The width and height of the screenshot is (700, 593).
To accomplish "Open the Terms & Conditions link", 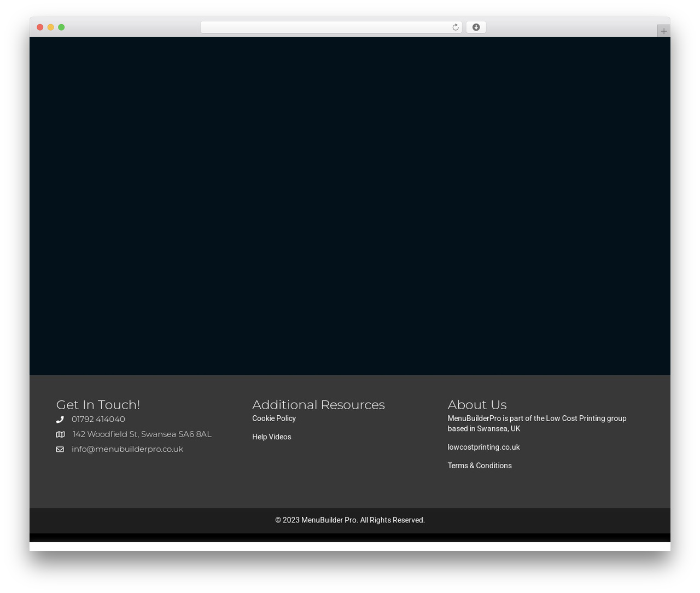I will [x=480, y=466].
